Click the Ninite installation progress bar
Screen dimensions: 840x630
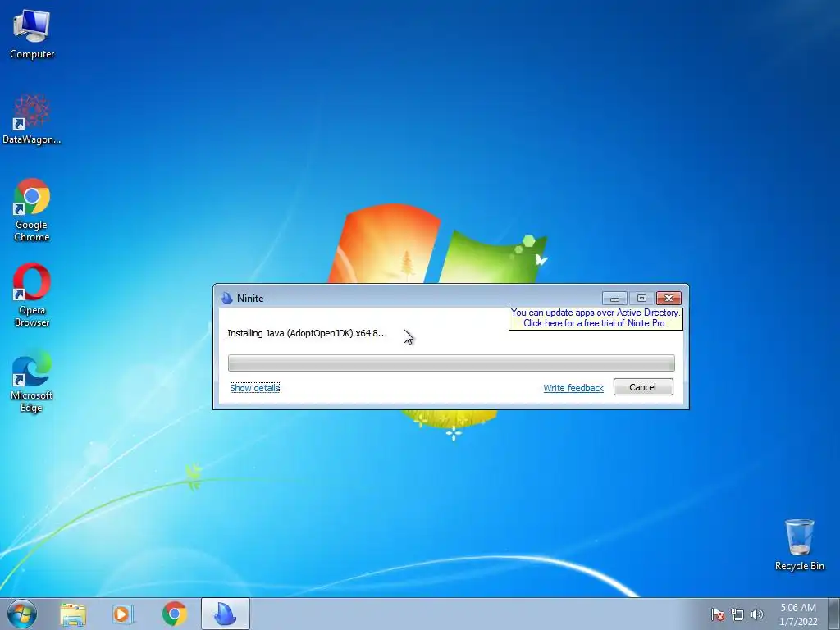tap(451, 363)
